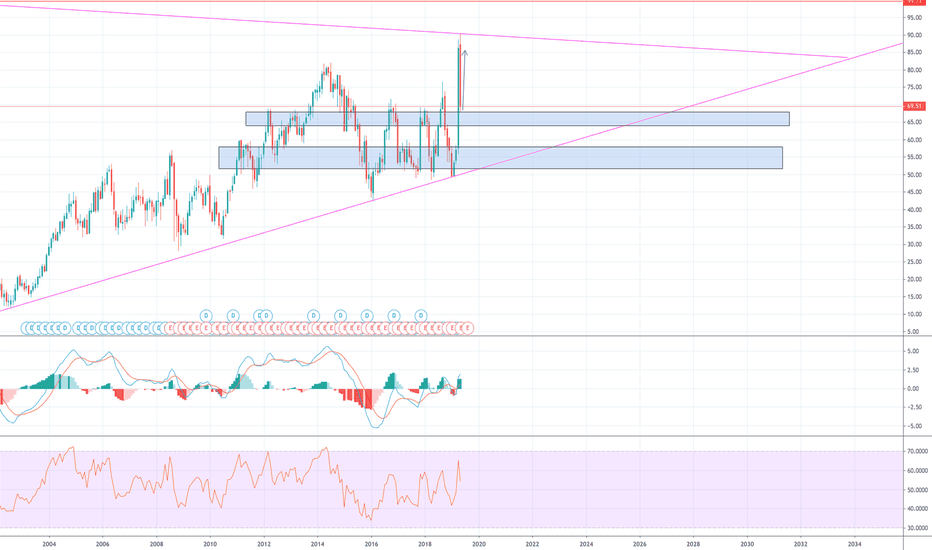Select the upper blue rectangle zone near 65
Image resolution: width=932 pixels, height=550 pixels.
point(517,119)
